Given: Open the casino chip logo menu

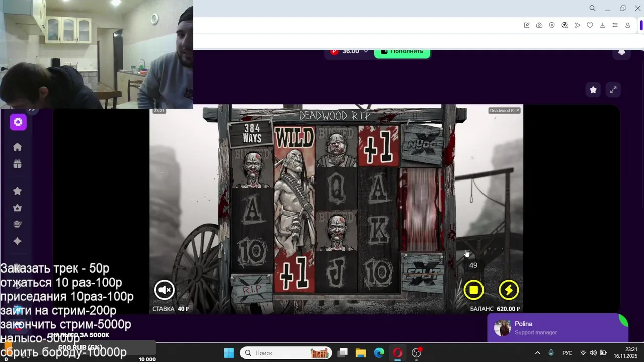Looking at the screenshot, I should 18,122.
